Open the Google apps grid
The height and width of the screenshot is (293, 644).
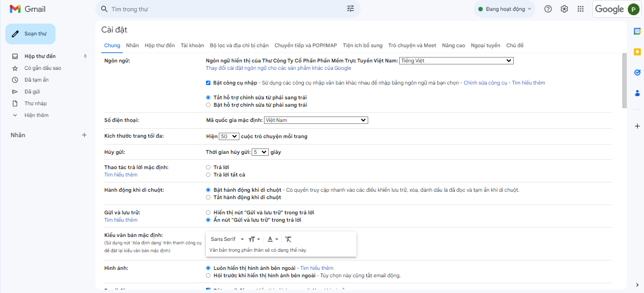[581, 9]
